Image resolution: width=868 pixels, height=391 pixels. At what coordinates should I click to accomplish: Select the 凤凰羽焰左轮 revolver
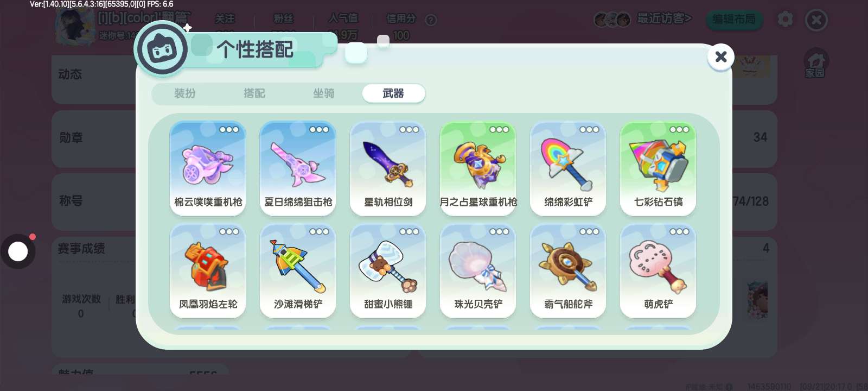[x=208, y=270]
